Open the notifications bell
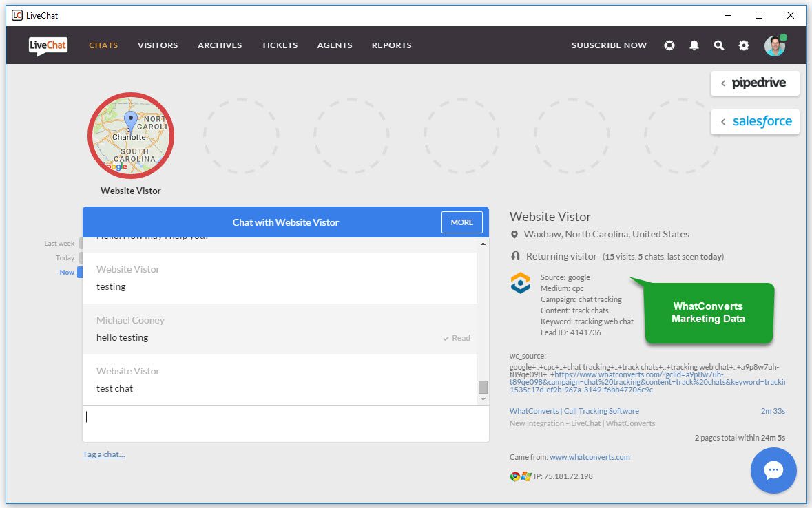Screen dimensions: 812x508 pos(694,45)
